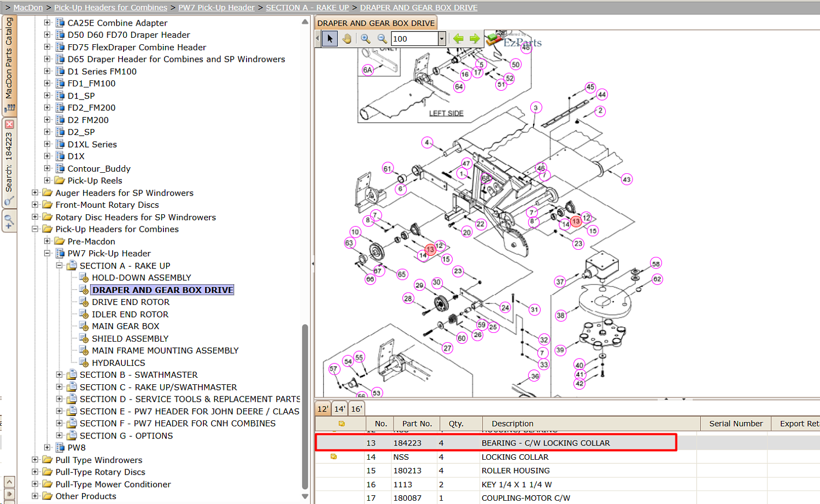Screen dimensions: 820x504
Task: Open DRIVE END ROTOR in the tree
Action: pyautogui.click(x=131, y=302)
